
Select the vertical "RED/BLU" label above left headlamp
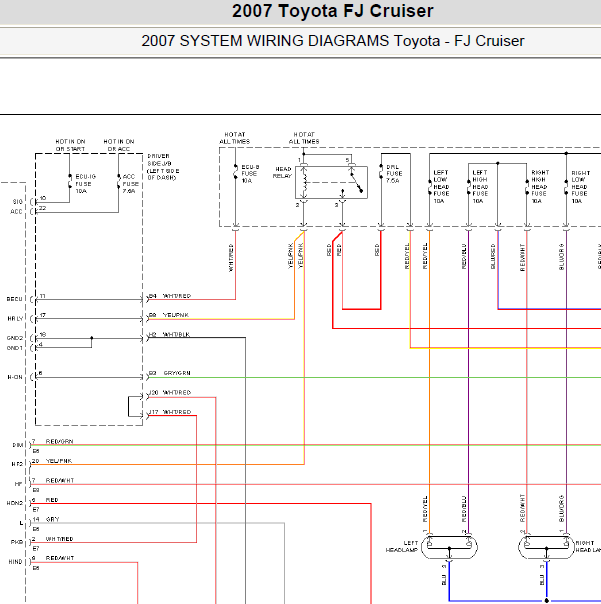click(464, 509)
